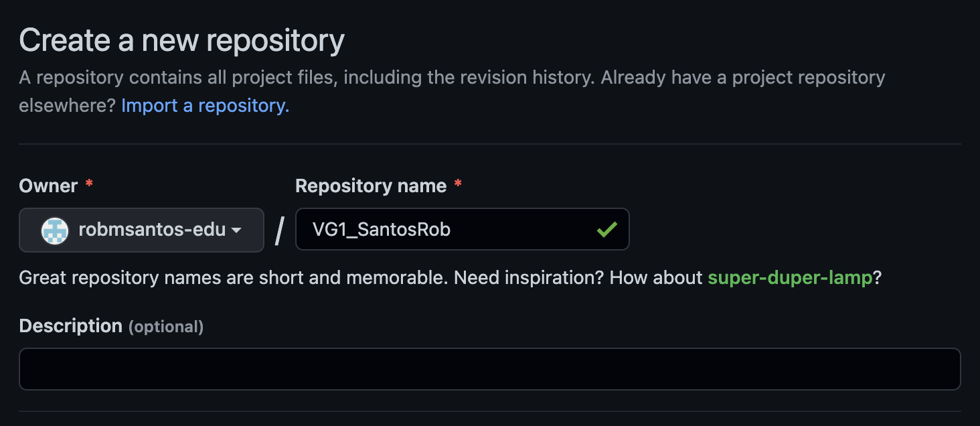Open the Import a repository link
Viewport: 980px width, 426px height.
(x=205, y=106)
